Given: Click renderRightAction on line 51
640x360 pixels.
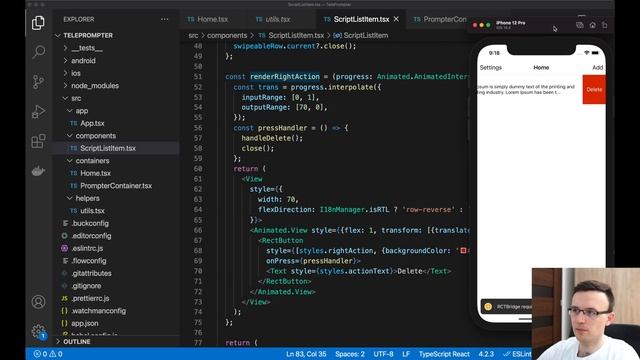Looking at the screenshot, I should pyautogui.click(x=285, y=77).
